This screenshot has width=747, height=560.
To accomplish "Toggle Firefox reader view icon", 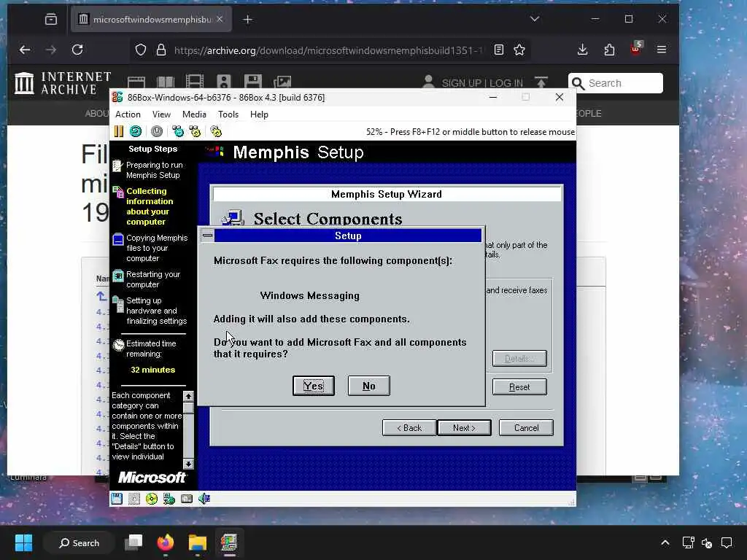I will pyautogui.click(x=498, y=50).
